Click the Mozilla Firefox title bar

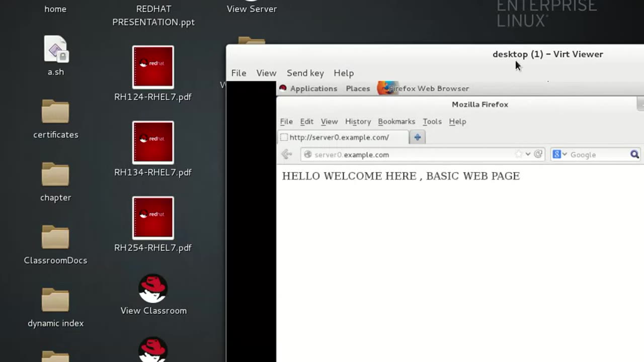click(x=480, y=104)
